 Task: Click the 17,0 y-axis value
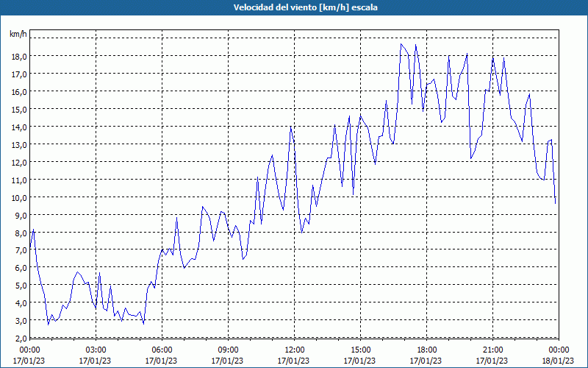pos(19,74)
